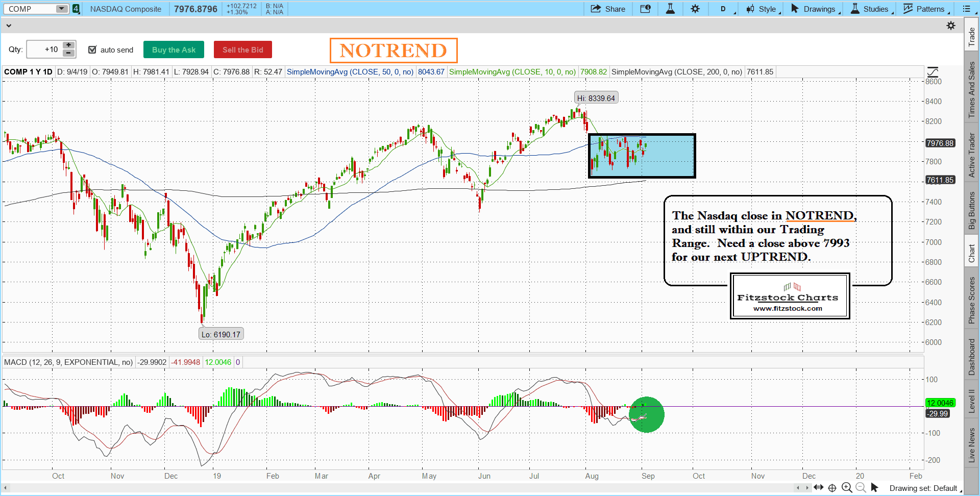Viewport: 980px width, 496px height.
Task: Open the symbol description info icon
Action: [645, 9]
